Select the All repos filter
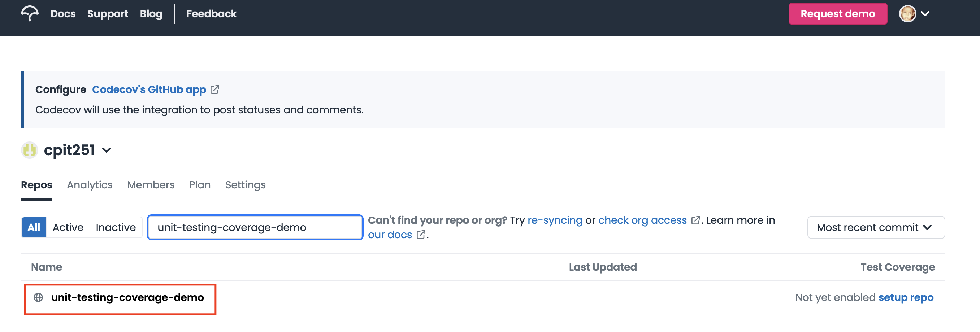 [x=34, y=227]
